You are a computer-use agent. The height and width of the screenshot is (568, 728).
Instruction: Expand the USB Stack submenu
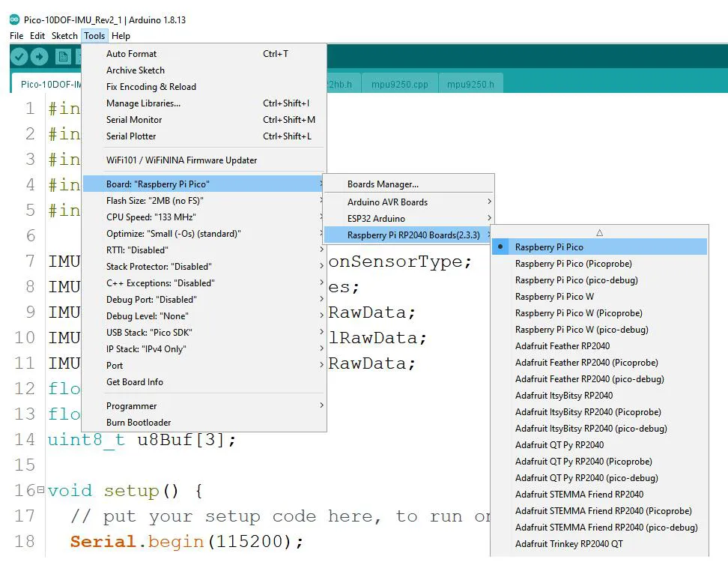(204, 333)
